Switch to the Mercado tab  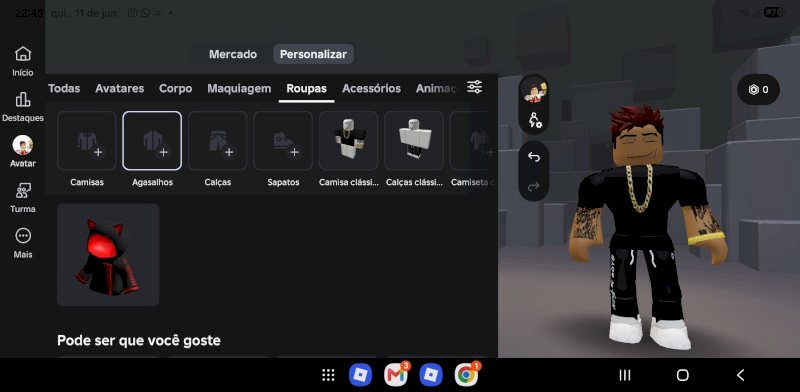233,54
